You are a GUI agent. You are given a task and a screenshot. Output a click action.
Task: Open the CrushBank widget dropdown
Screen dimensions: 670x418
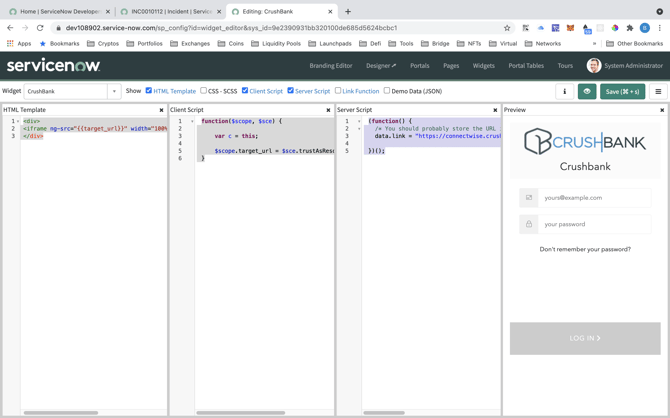(114, 91)
